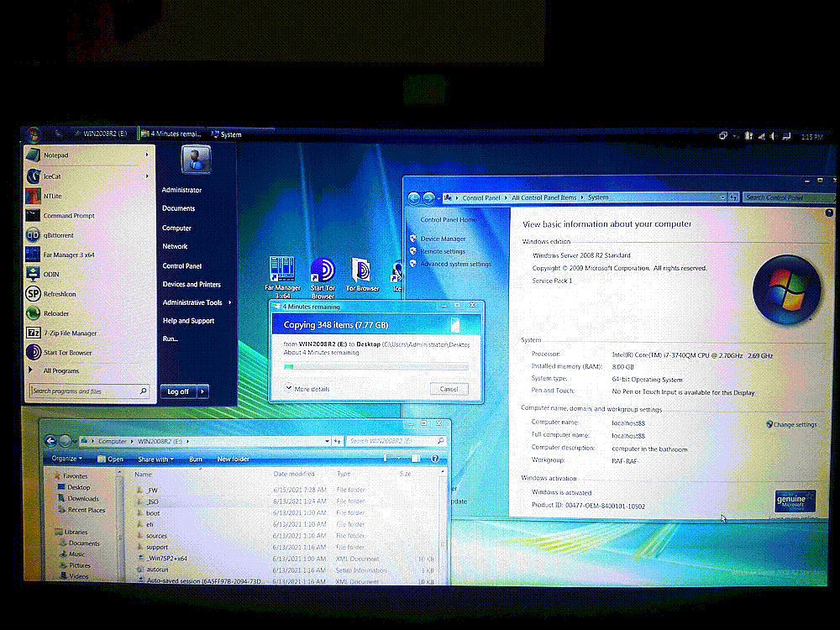
Task: Click Burn in the explorer toolbar
Action: 196,459
